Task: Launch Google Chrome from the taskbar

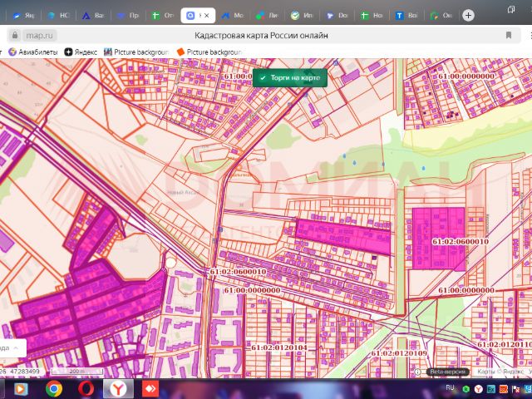Action: coord(53,388)
